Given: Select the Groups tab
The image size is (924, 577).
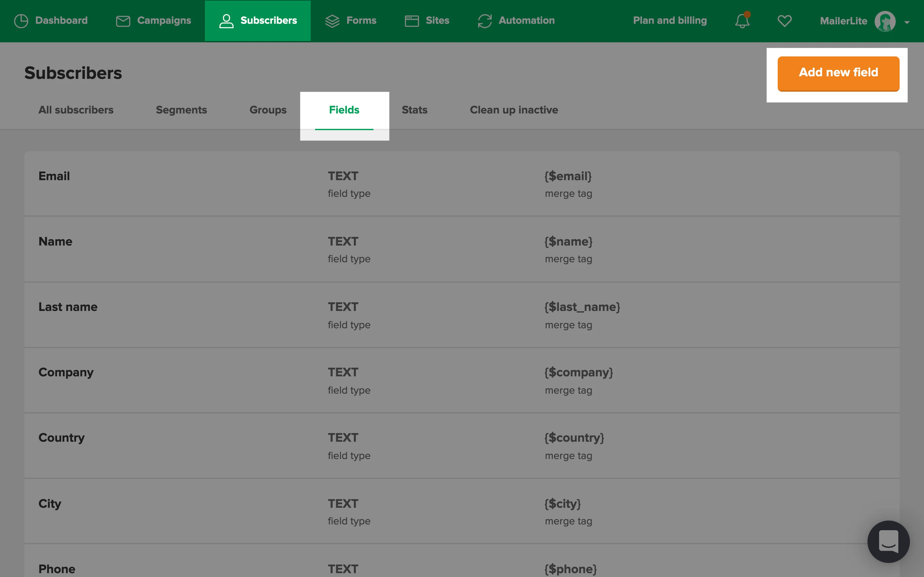Looking at the screenshot, I should [x=268, y=110].
